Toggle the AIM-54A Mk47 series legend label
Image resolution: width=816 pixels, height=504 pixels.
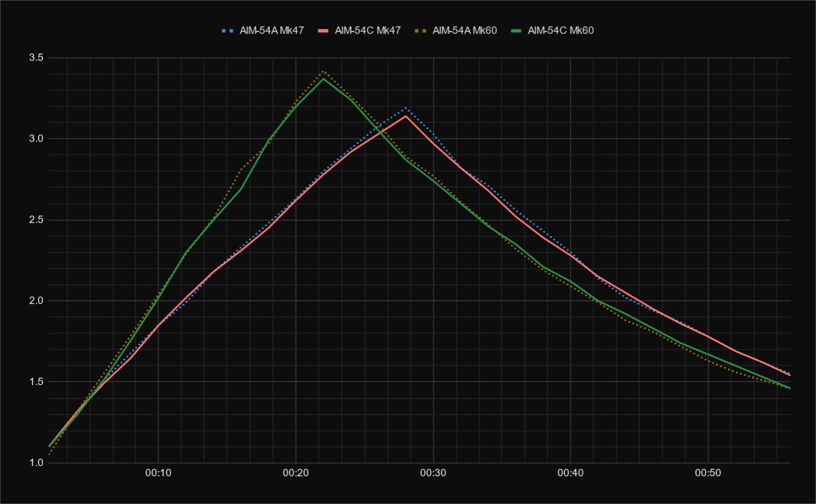pyautogui.click(x=271, y=31)
